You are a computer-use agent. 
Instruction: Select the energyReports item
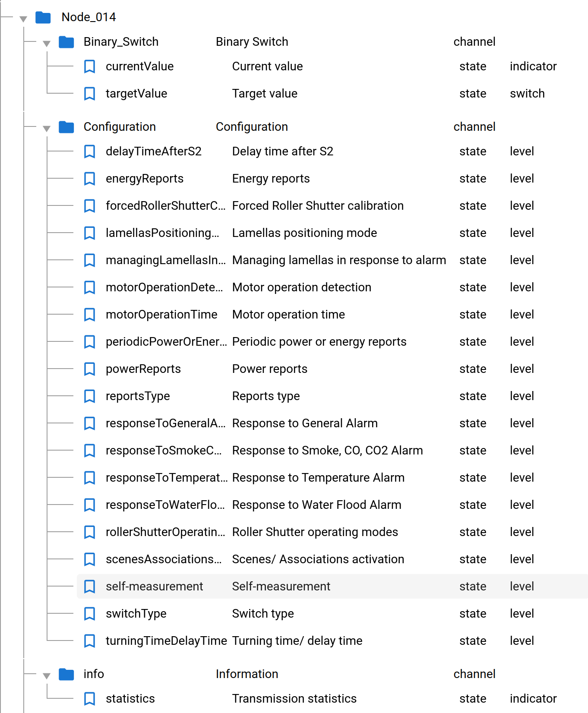click(145, 179)
